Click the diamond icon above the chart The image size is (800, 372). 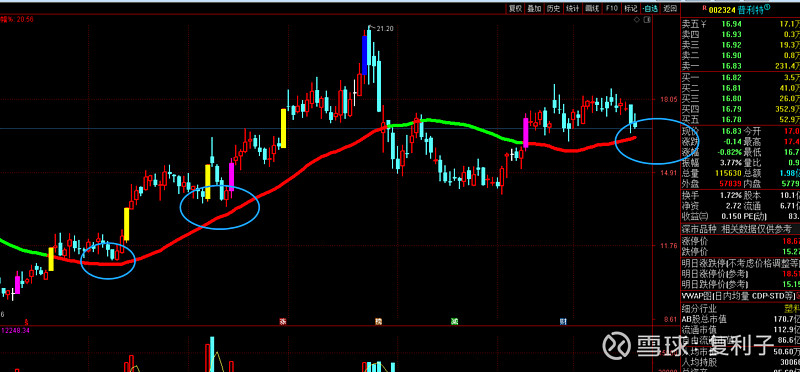click(637, 20)
